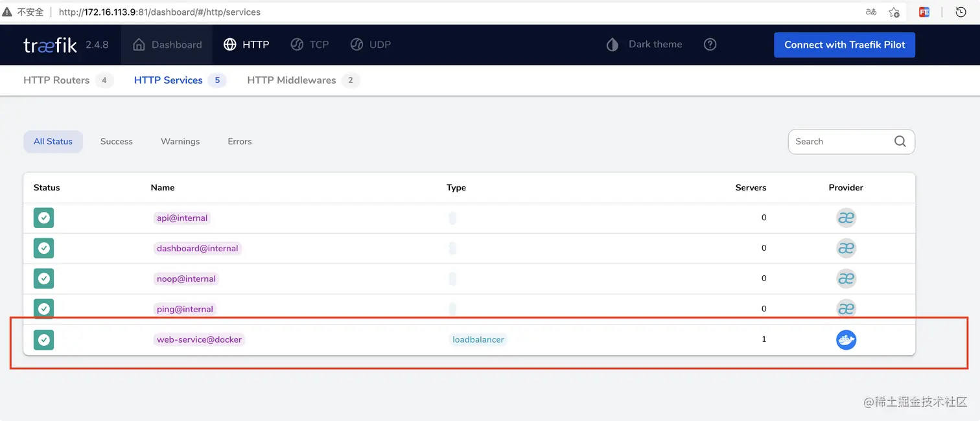Click status check icon for api@internal
The height and width of the screenshot is (421, 980).
pos(43,218)
